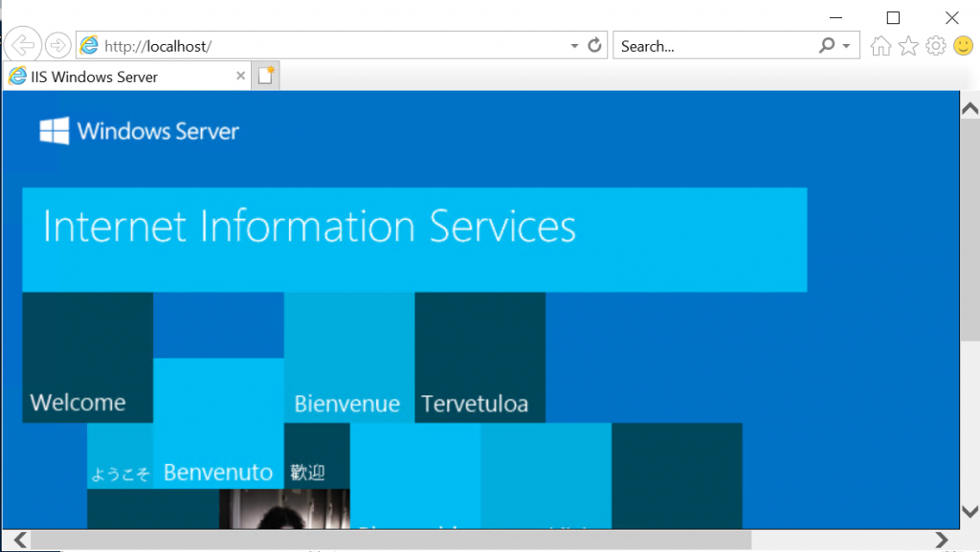Viewport: 980px width, 552px height.
Task: Open the Tools gear icon
Action: [x=936, y=46]
